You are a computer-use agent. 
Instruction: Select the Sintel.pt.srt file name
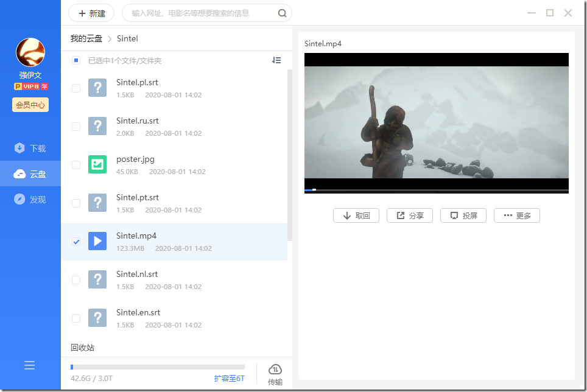click(138, 197)
